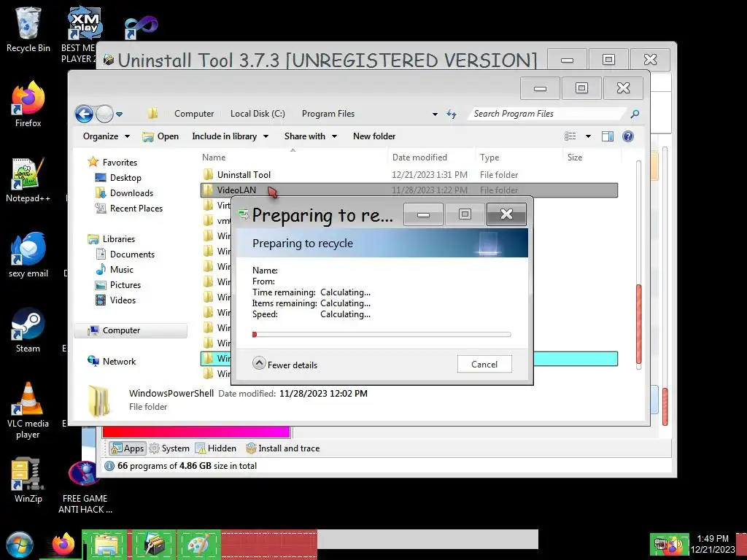Select the VideoLAN folder row
Screen dimensions: 747x560
409,190
